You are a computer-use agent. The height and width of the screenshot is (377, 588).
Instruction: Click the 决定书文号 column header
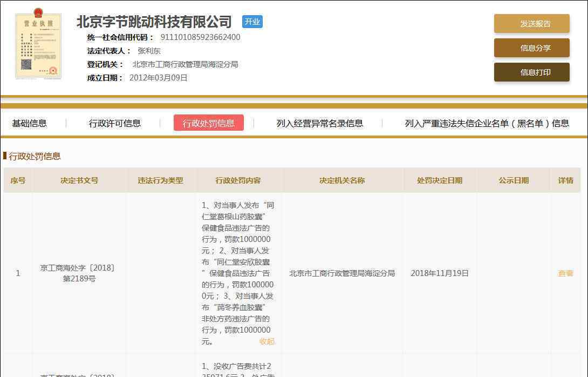(x=79, y=180)
